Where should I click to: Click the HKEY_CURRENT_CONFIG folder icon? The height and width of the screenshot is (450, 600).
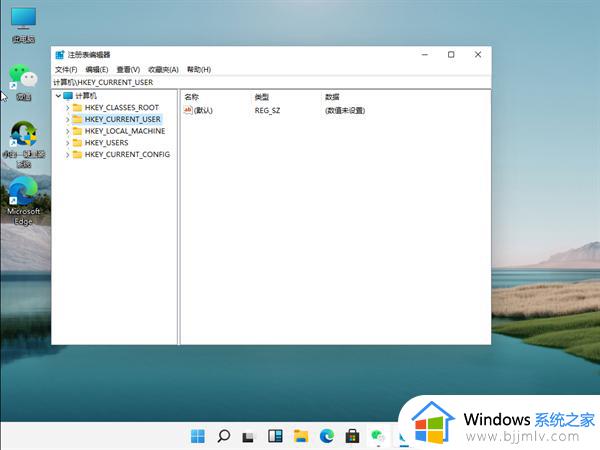click(x=77, y=155)
